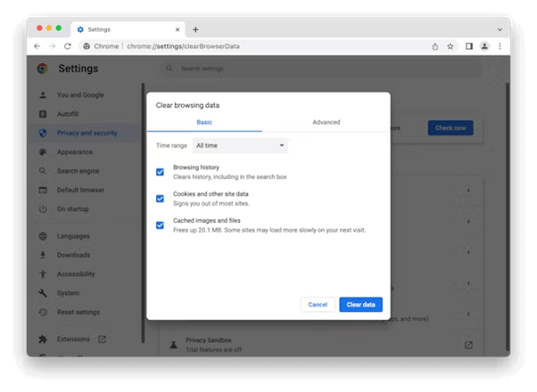Screen dimensions: 537x392
Task: Click the search magnifier icon in Settings
Action: [169, 68]
